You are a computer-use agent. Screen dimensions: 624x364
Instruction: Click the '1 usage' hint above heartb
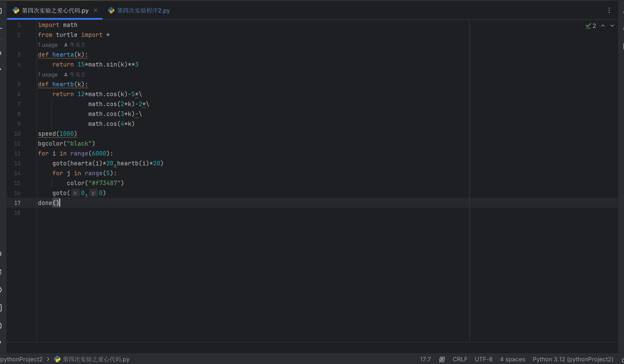point(48,75)
